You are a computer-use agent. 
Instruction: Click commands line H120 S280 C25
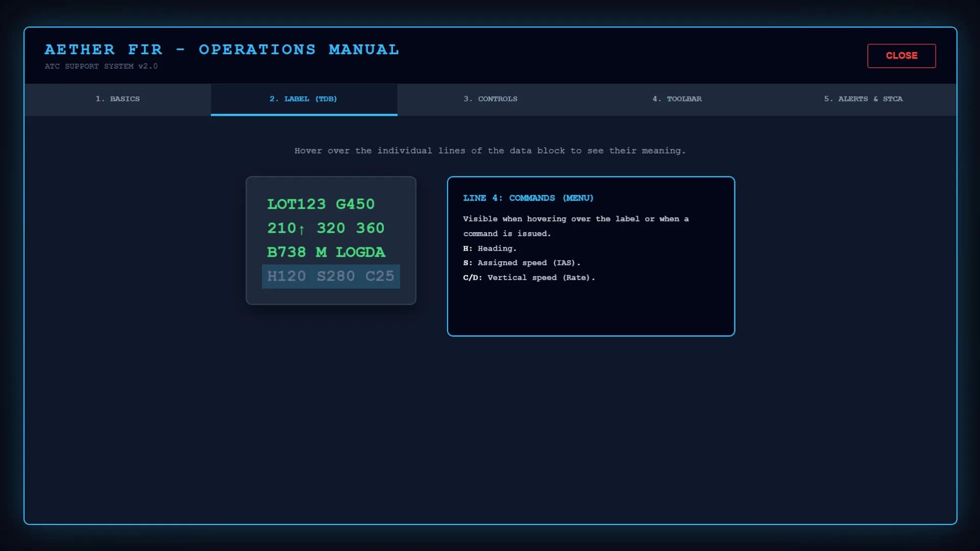tap(331, 276)
